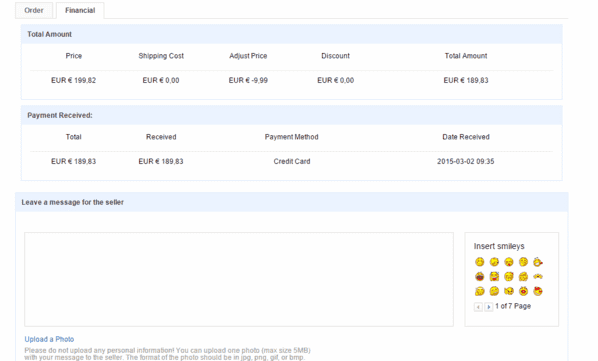Image resolution: width=598 pixels, height=361 pixels.
Task: Insert the fourth smiley in the top row
Action: 523,262
